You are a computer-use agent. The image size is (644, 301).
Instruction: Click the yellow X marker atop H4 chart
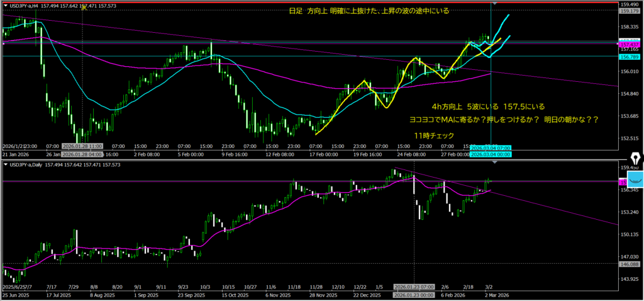pyautogui.click(x=83, y=9)
